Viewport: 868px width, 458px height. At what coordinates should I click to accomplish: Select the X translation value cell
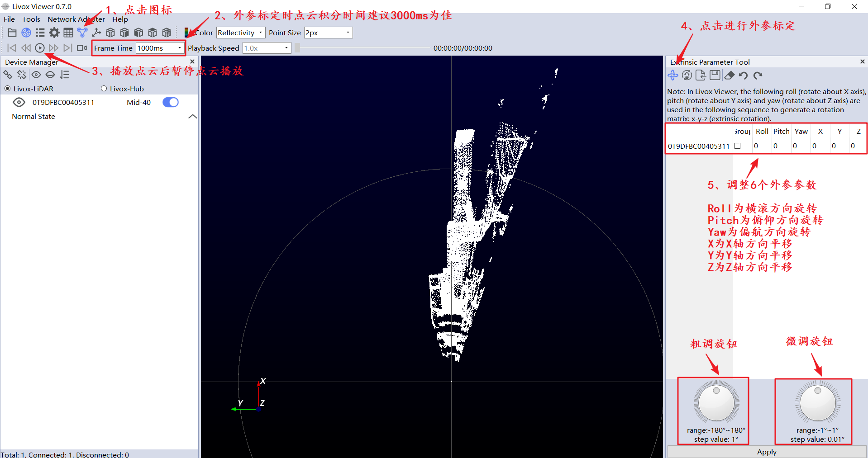pyautogui.click(x=820, y=146)
